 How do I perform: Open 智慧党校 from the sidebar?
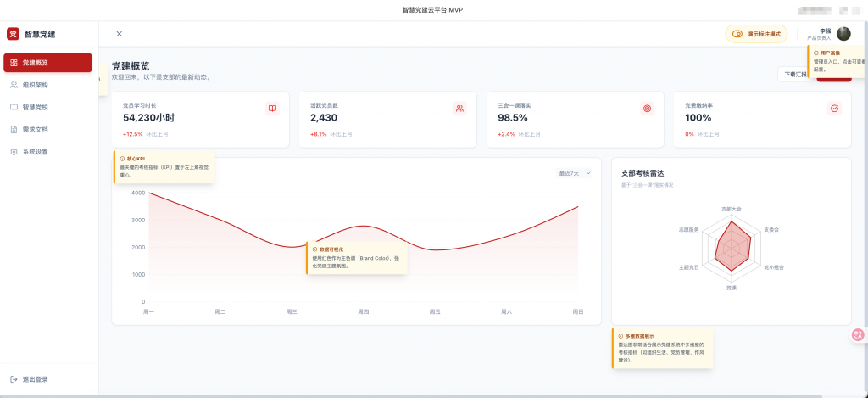pyautogui.click(x=35, y=107)
